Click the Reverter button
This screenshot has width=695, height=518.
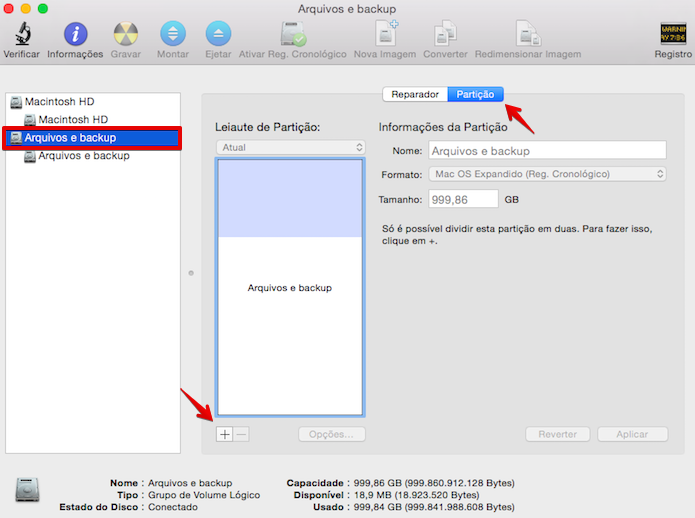click(558, 434)
